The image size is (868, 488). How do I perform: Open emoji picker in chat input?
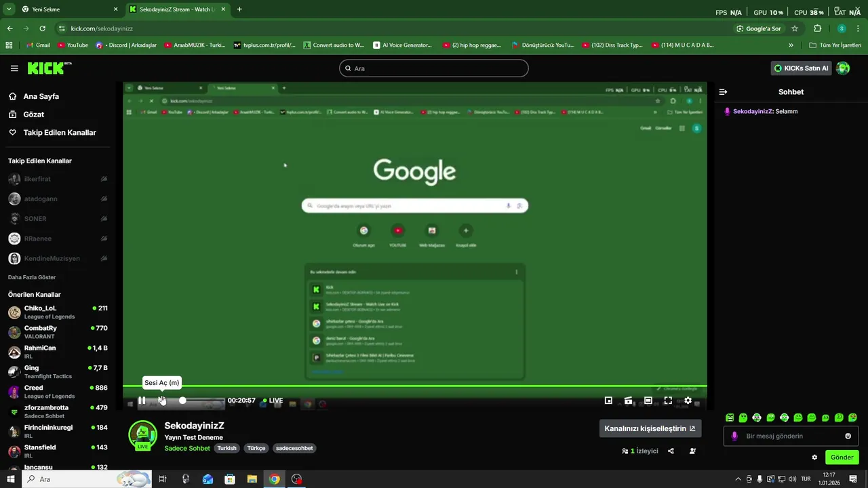(848, 436)
